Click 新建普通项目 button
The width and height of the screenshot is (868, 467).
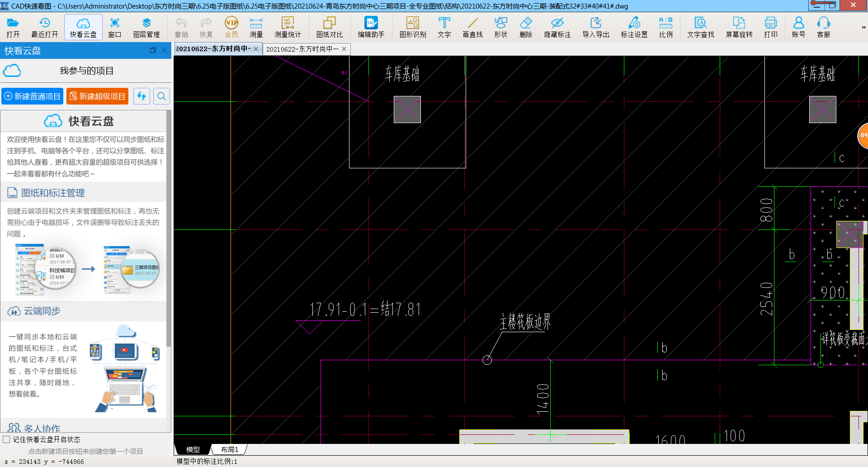[32, 96]
